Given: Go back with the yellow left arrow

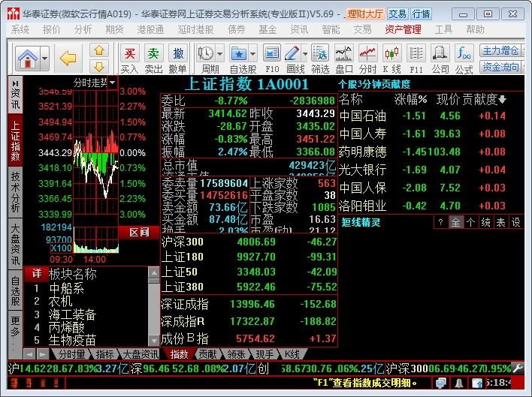Looking at the screenshot, I should click(68, 59).
